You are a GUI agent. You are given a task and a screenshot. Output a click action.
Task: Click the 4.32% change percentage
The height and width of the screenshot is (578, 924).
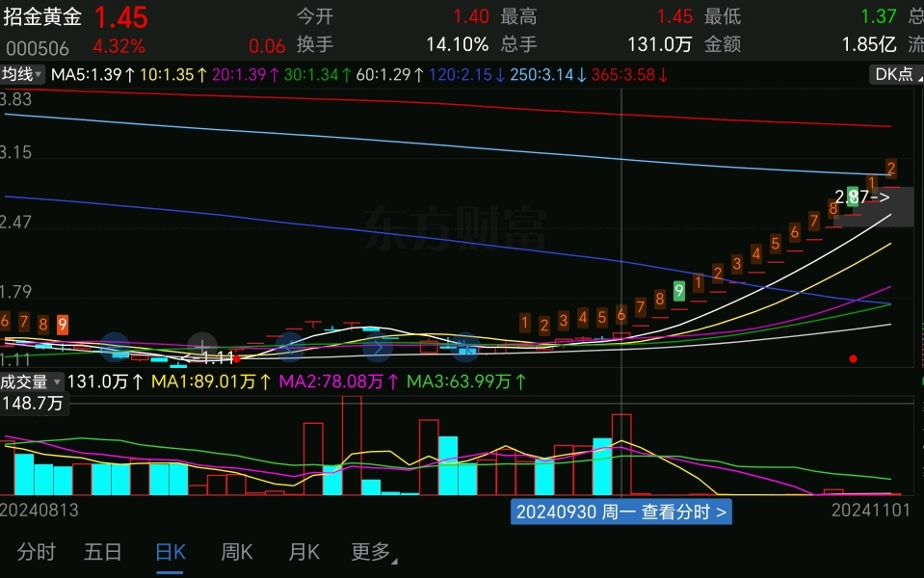point(119,46)
